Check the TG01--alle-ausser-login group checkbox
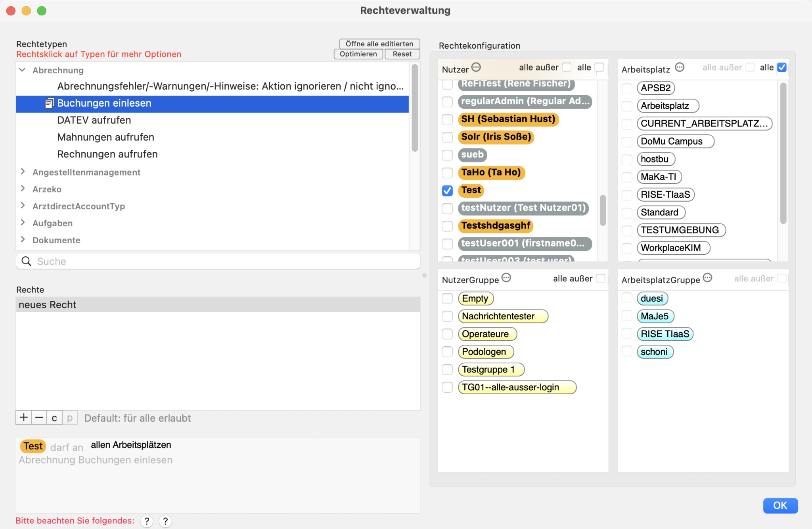 [x=447, y=387]
